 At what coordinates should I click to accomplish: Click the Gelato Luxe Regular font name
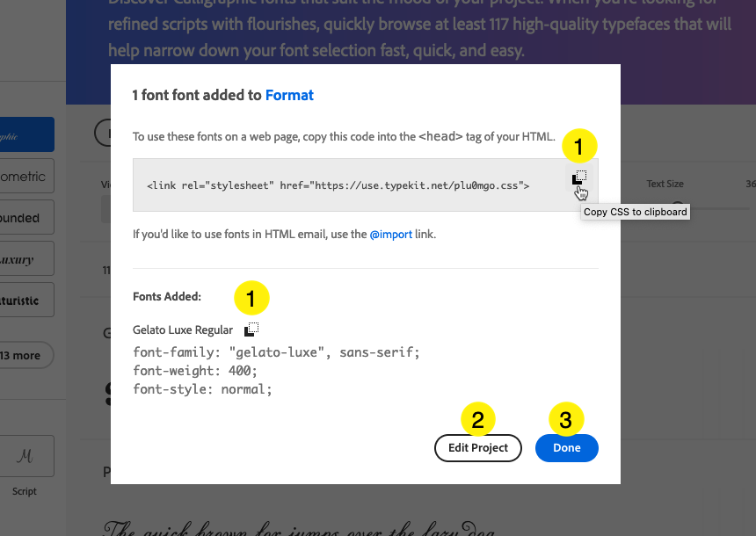pyautogui.click(x=183, y=330)
